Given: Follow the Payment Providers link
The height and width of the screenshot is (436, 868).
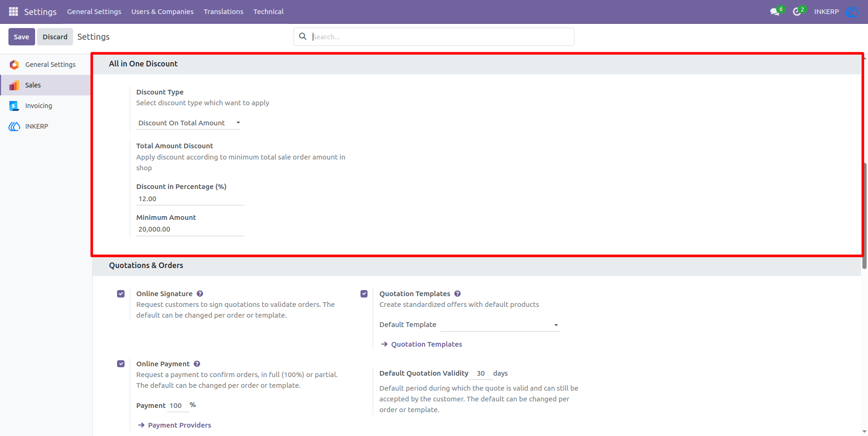Looking at the screenshot, I should [x=179, y=425].
